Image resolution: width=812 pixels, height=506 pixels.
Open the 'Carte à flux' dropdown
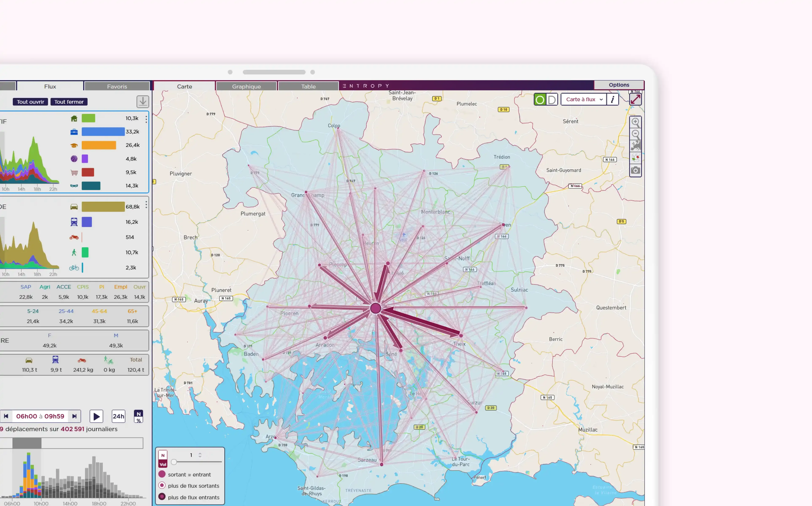584,99
